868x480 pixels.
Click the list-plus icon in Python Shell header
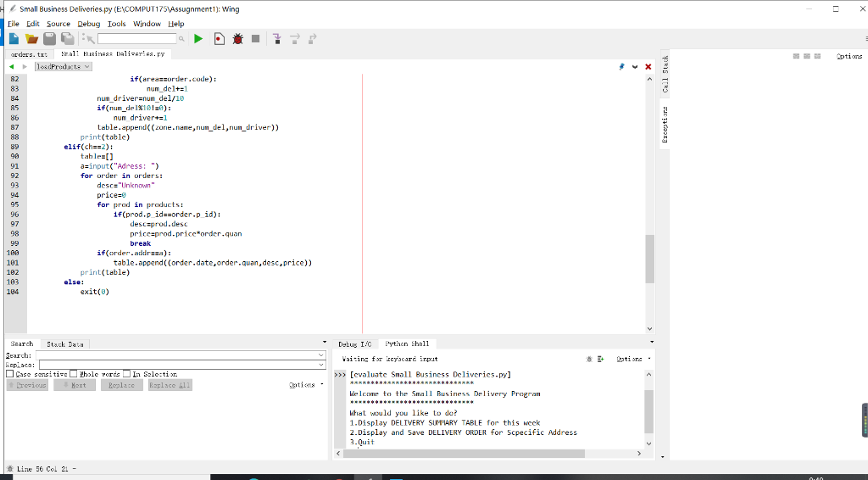coord(601,359)
